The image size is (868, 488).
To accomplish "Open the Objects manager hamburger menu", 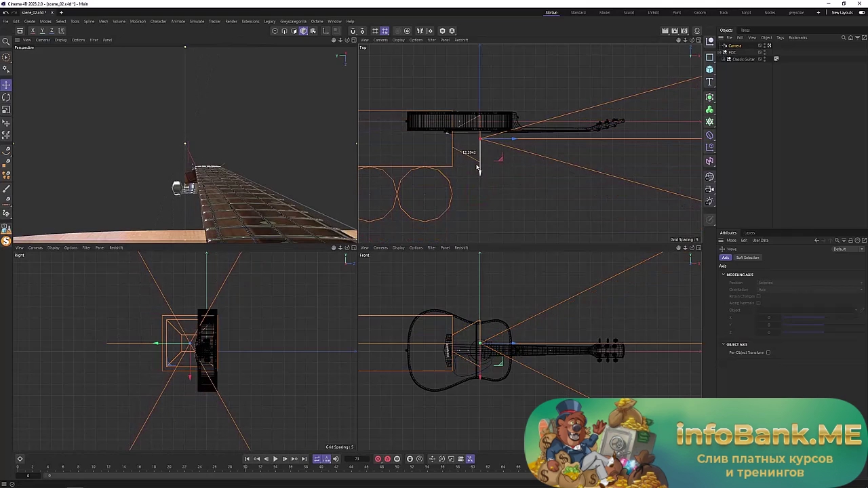I will 722,38.
